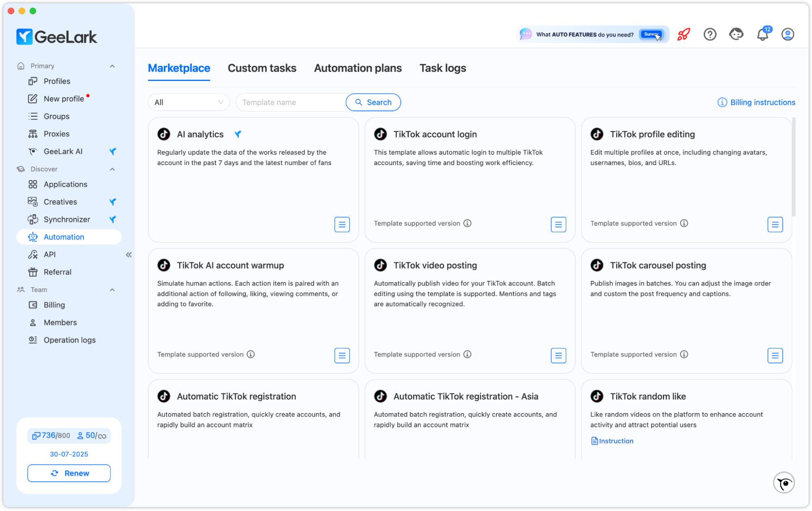Image resolution: width=812 pixels, height=511 pixels.
Task: Switch to the Automation plans tab
Action: (358, 68)
